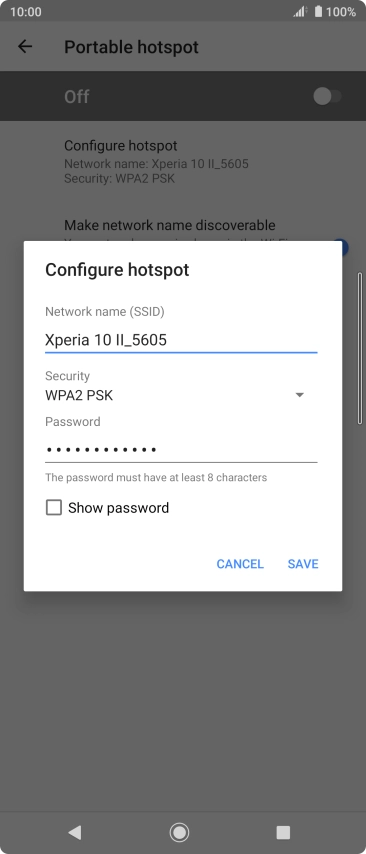The image size is (366, 854).
Task: Toggle the portable hotspot Off switch
Action: pos(327,97)
